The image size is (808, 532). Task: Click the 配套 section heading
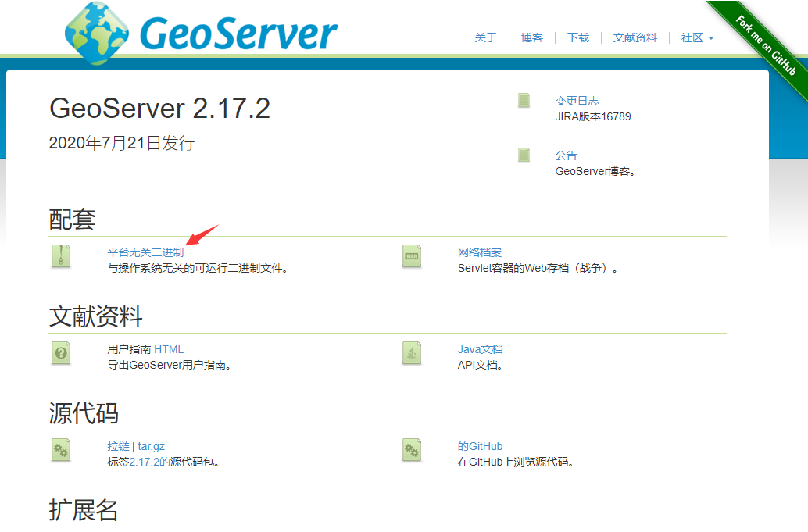(x=72, y=220)
